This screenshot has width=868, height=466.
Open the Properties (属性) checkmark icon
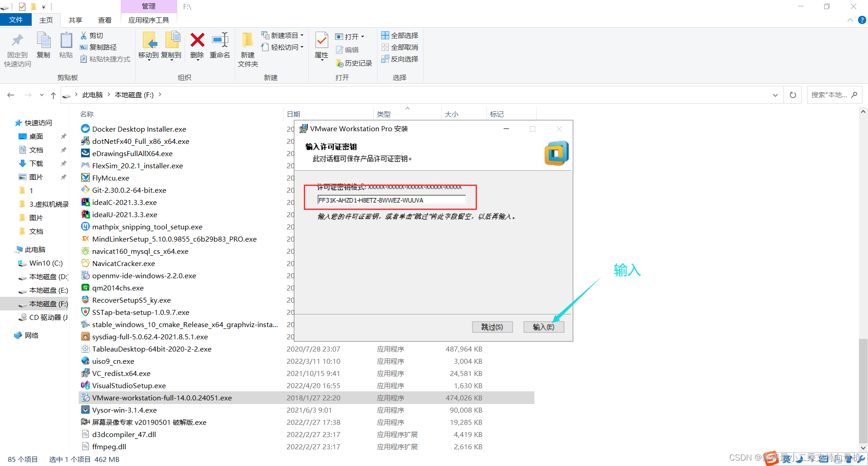(321, 41)
